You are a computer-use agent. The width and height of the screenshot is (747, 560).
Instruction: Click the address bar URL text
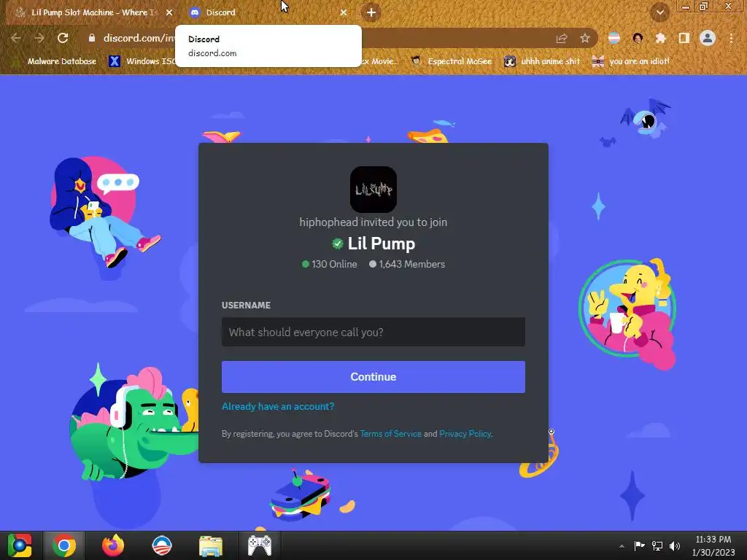[x=139, y=38]
